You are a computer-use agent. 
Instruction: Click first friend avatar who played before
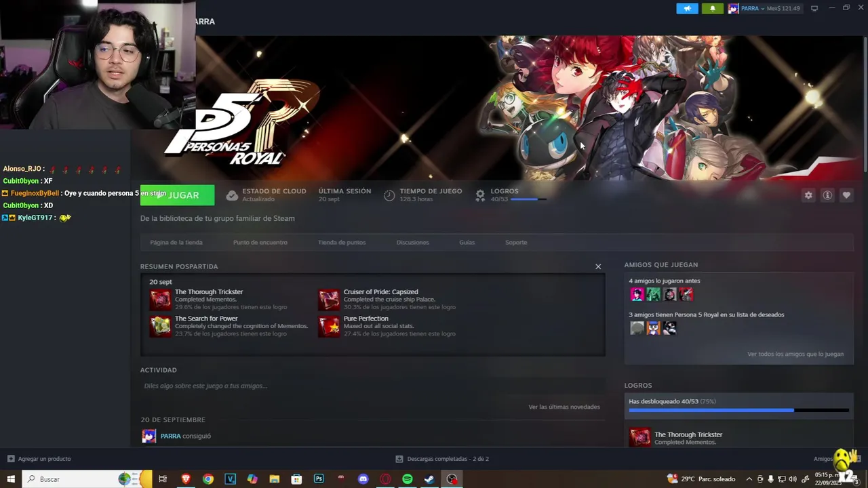coord(637,294)
